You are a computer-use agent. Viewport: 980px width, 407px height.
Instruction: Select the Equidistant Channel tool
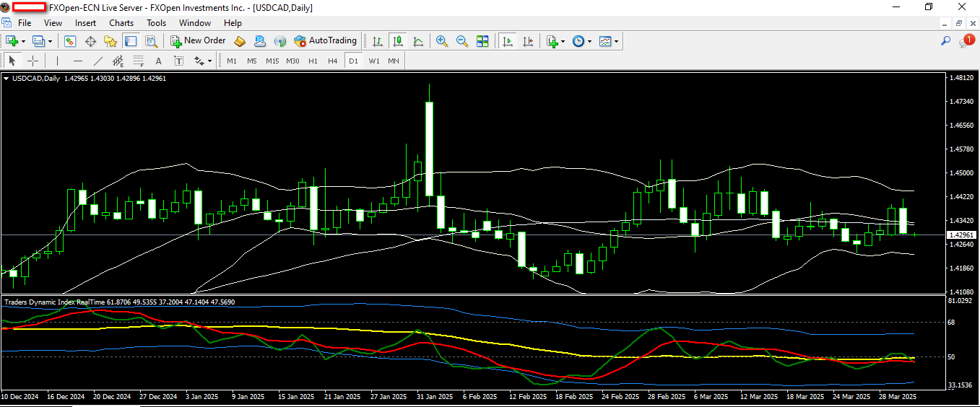[118, 61]
